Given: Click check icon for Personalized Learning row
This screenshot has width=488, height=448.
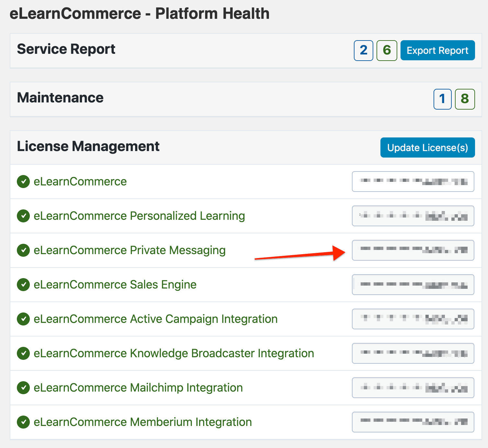Looking at the screenshot, I should click(x=23, y=216).
